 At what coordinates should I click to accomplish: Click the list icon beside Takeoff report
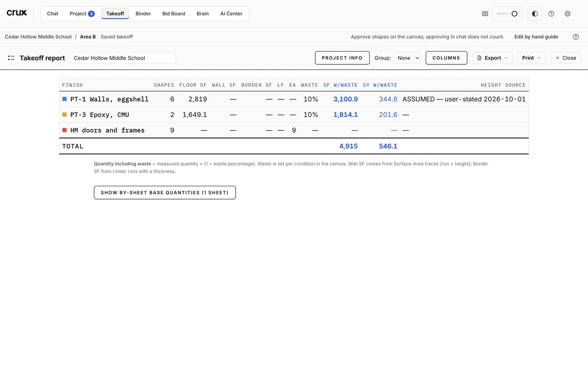coord(11,58)
